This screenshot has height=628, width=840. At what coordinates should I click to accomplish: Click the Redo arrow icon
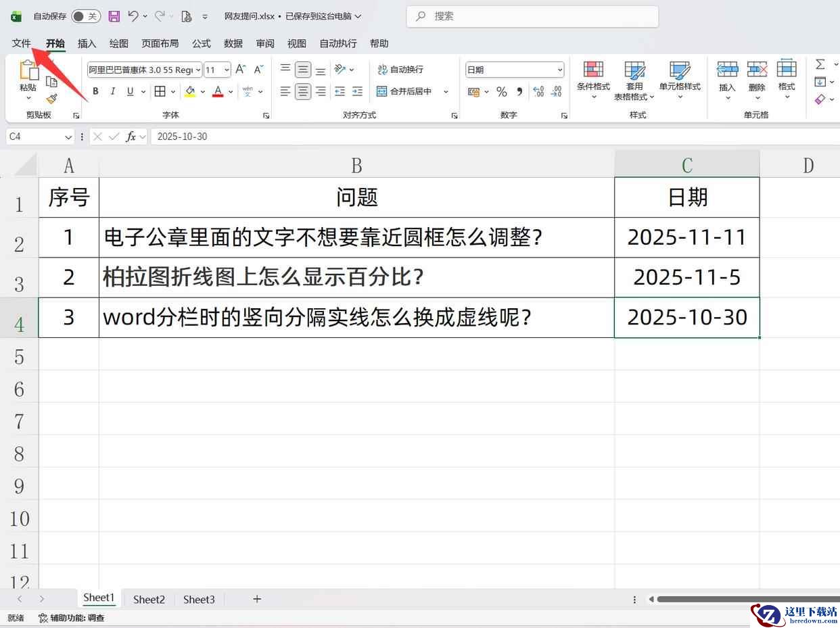point(160,16)
